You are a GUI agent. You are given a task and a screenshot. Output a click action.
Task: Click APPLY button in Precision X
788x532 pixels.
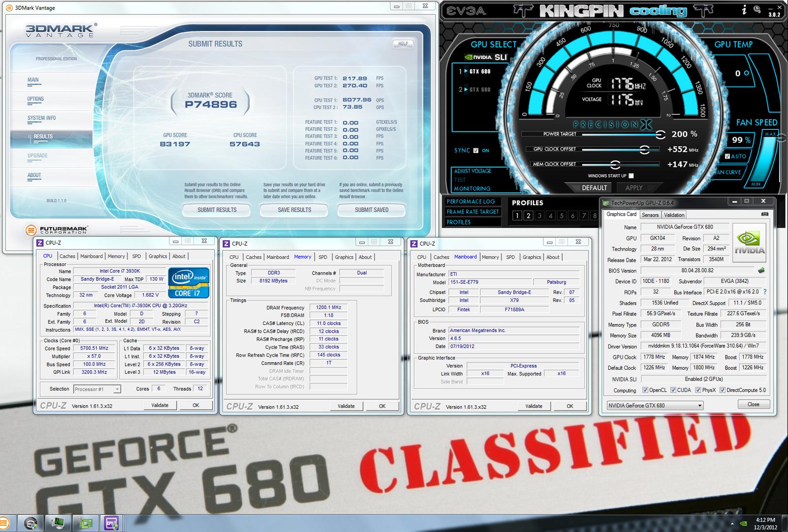[634, 188]
